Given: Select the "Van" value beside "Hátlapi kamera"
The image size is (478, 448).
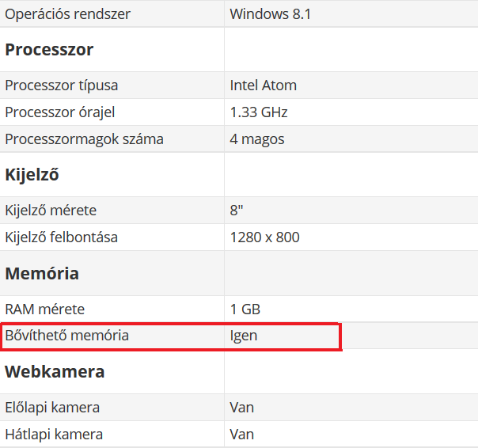Looking at the screenshot, I should point(242,435).
